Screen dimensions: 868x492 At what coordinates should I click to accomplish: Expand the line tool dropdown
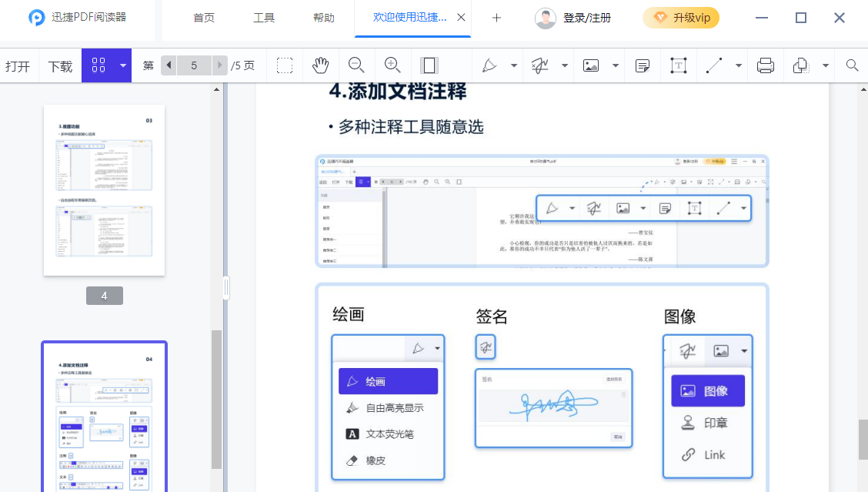click(739, 65)
